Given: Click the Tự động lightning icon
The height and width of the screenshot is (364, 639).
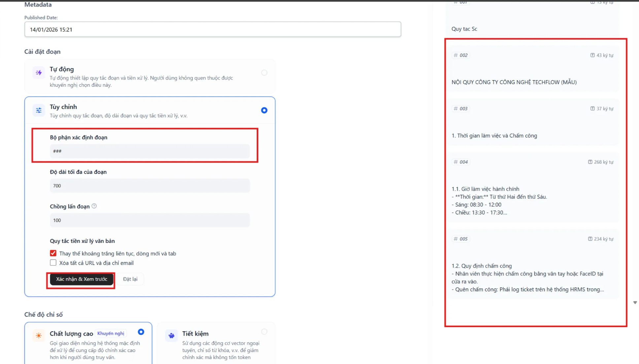Looking at the screenshot, I should [x=39, y=73].
